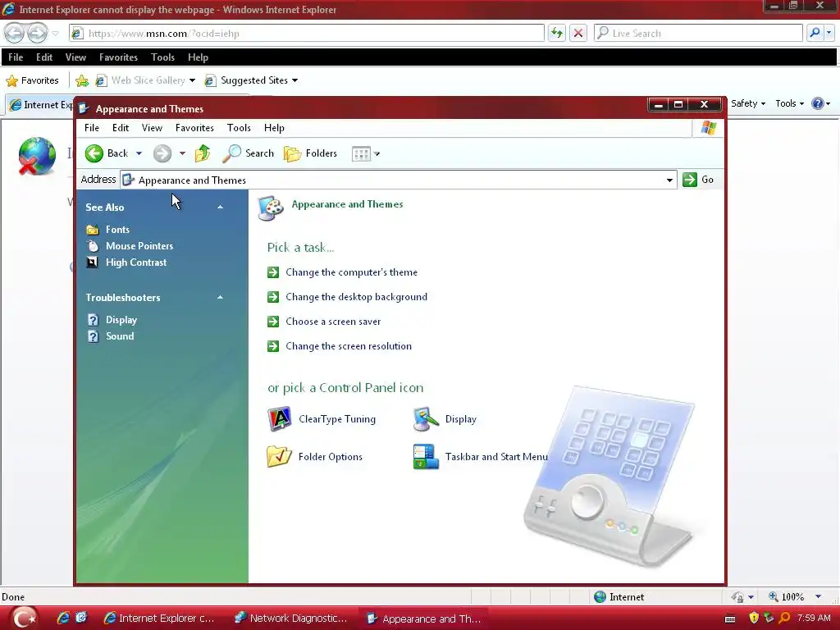Open the Display troubleshooter question icon

(x=93, y=320)
